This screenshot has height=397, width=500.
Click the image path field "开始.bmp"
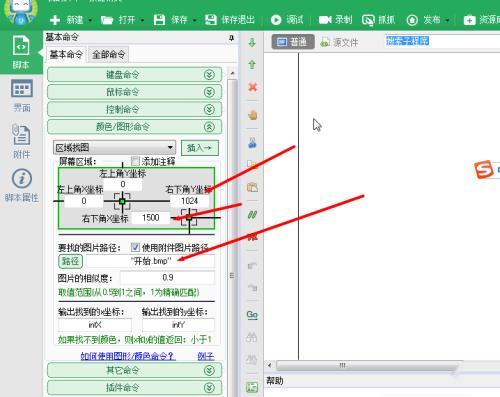click(x=150, y=261)
